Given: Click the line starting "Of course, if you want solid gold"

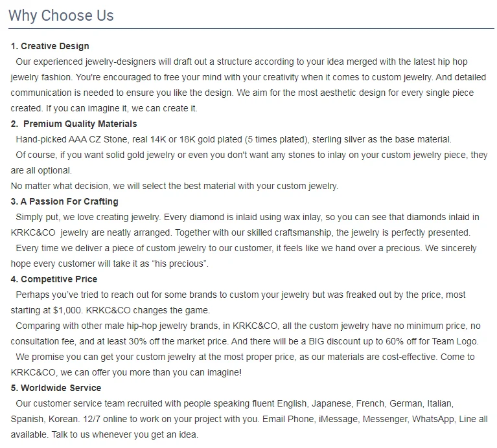Looking at the screenshot, I should coord(251,155).
